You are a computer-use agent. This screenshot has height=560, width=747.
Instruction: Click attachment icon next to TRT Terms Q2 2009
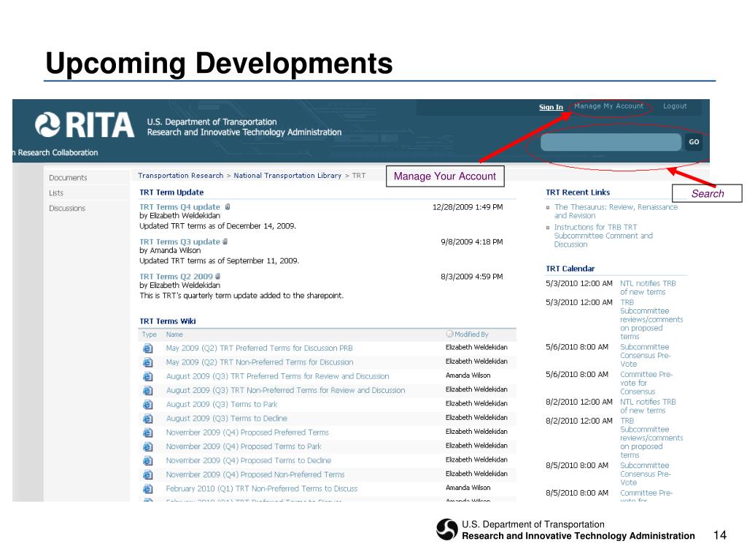(217, 276)
